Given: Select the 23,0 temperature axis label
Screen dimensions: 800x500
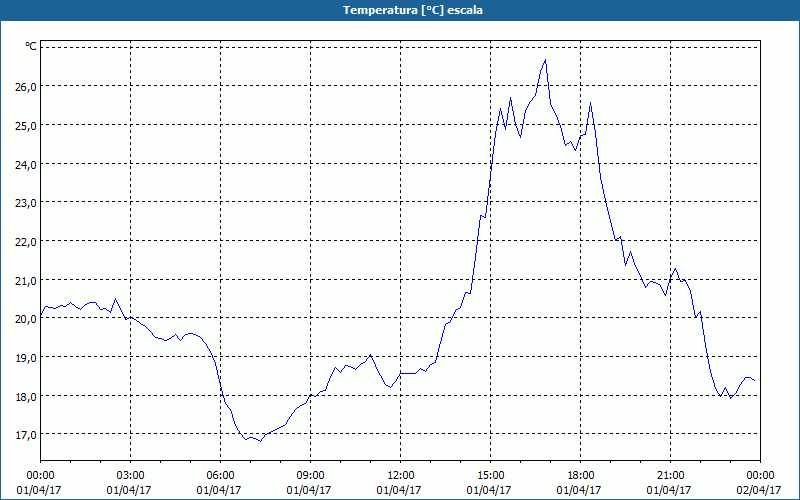Looking at the screenshot, I should [x=27, y=203].
